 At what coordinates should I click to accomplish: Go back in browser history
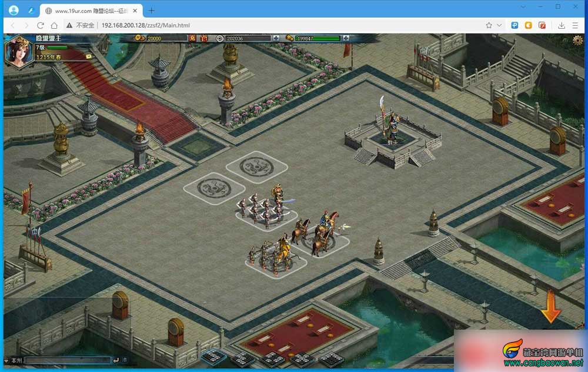pos(13,25)
